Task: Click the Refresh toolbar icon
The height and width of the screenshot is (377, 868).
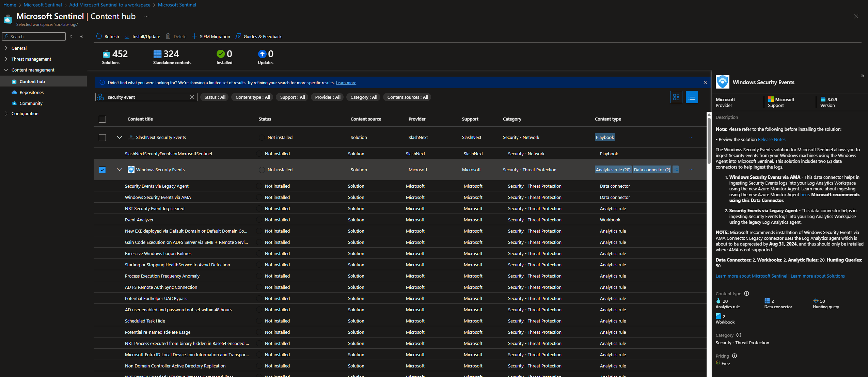Action: pyautogui.click(x=99, y=36)
